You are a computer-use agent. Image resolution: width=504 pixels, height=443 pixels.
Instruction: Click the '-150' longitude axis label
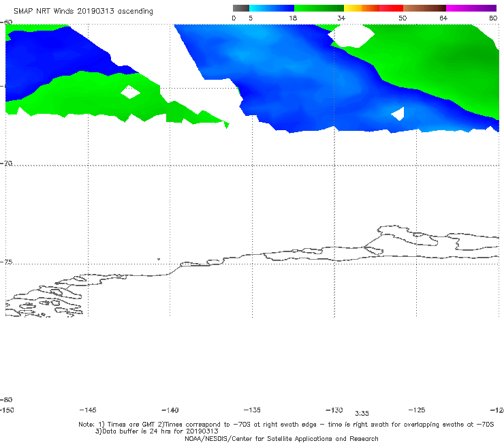(7, 410)
